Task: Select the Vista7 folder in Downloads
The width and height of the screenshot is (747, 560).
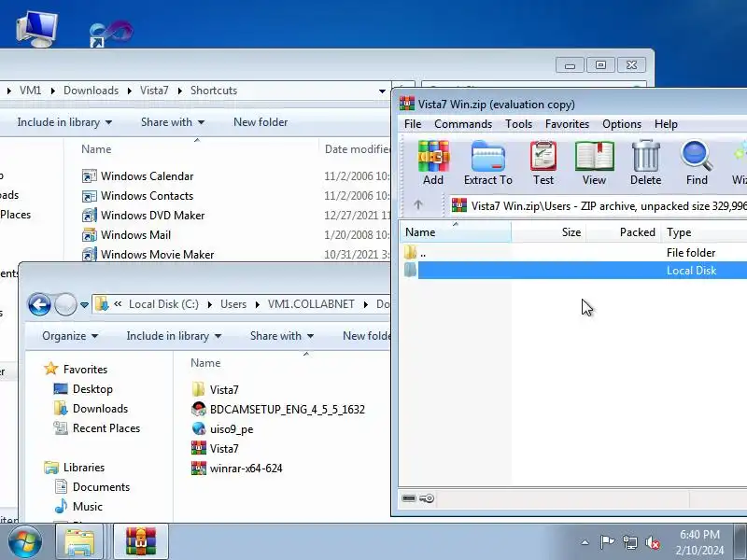Action: click(215, 389)
